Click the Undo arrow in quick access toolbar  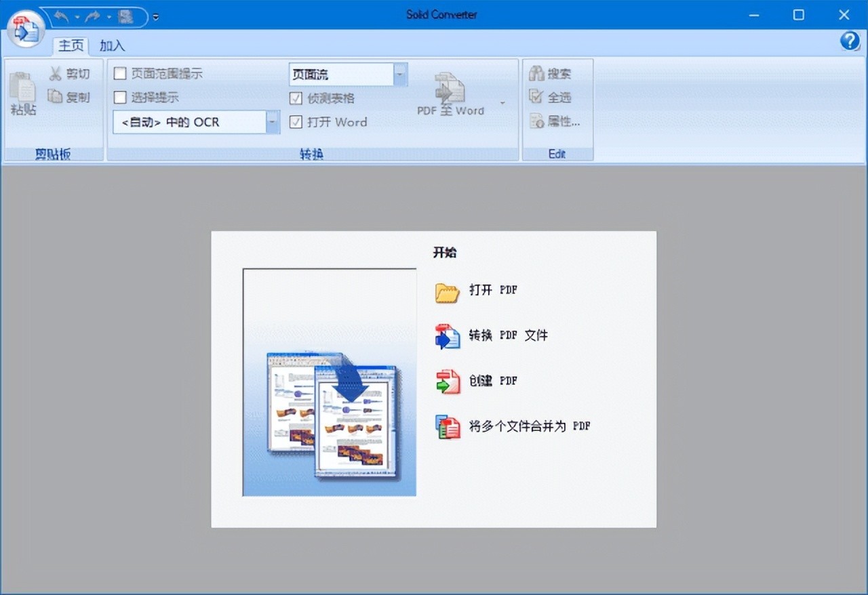pos(60,17)
